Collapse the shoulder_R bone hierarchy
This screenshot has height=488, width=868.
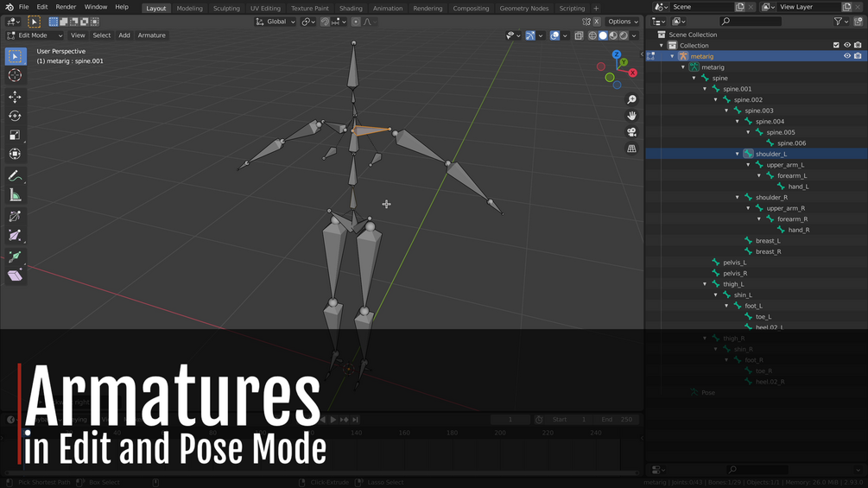pyautogui.click(x=738, y=198)
